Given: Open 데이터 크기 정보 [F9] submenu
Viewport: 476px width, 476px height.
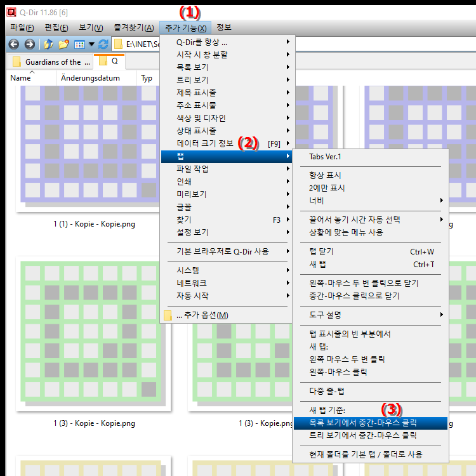Looking at the screenshot, I should tap(226, 143).
